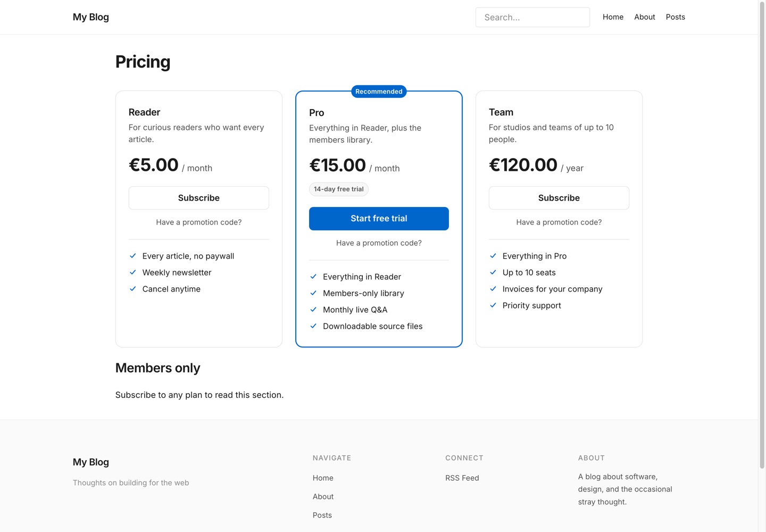
Task: Click the 14-day free trial badge
Action: coord(339,189)
